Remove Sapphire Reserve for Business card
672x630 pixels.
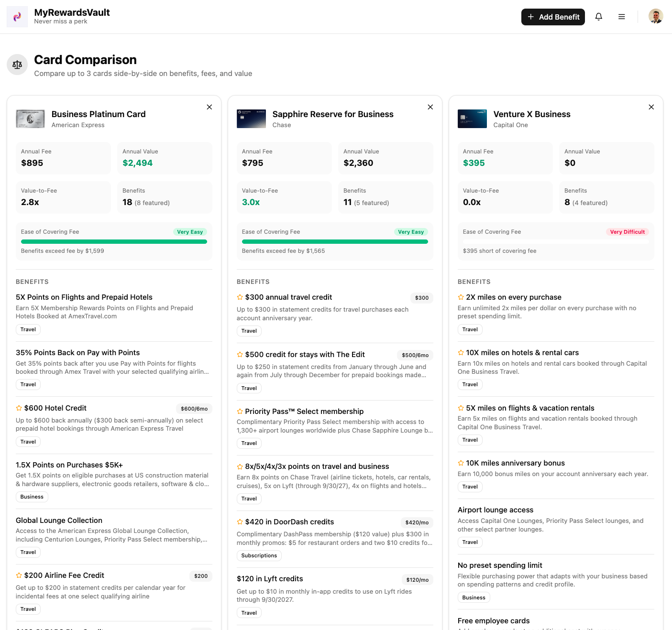[430, 107]
